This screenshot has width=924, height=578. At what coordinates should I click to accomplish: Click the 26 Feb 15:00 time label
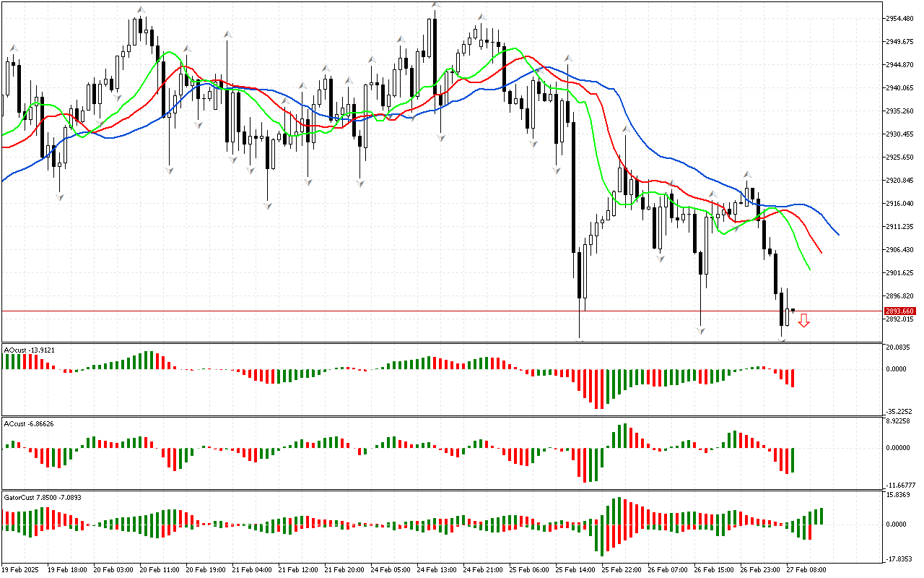pos(714,570)
